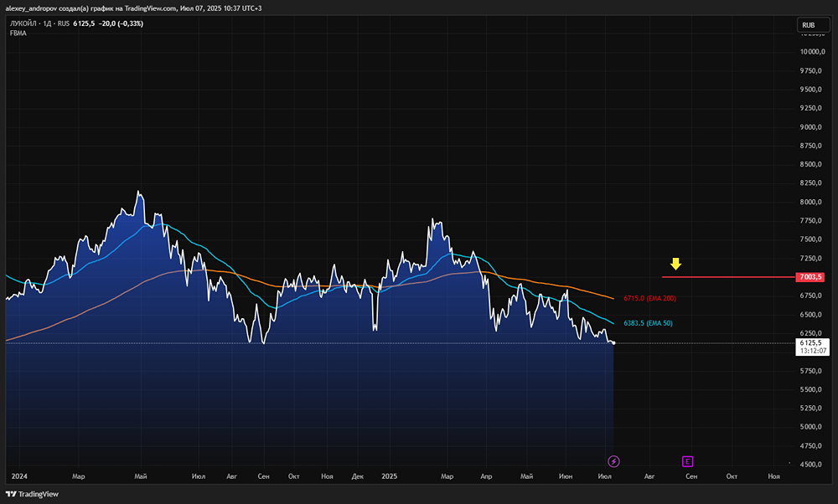This screenshot has width=838, height=504.
Task: Click the current price tag 6125,5
Action: pos(812,342)
